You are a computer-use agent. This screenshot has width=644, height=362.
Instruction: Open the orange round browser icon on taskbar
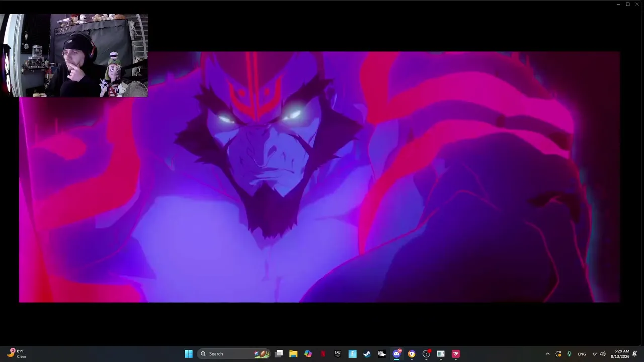pos(411,354)
